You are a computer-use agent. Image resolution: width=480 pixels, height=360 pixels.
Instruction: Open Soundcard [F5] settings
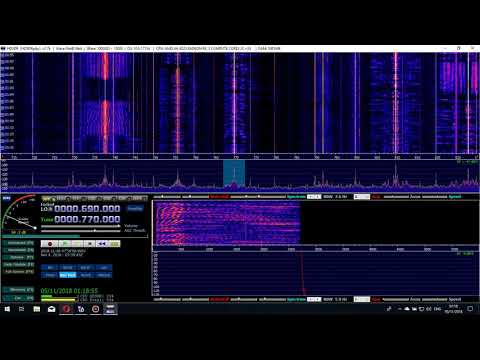(19, 243)
